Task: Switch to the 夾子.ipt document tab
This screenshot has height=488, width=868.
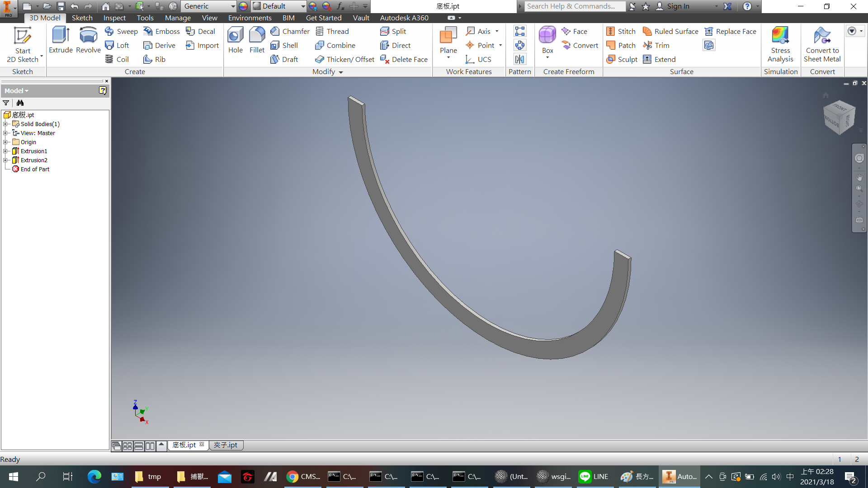Action: tap(226, 445)
